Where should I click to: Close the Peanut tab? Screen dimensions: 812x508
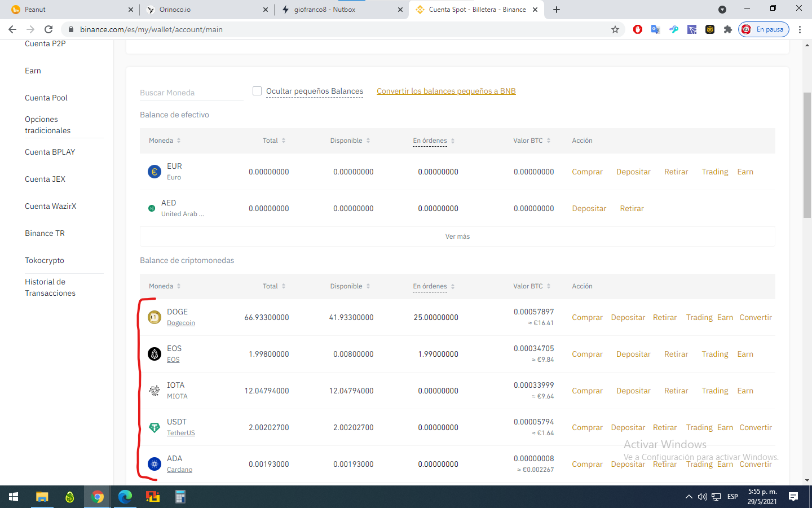tap(131, 10)
